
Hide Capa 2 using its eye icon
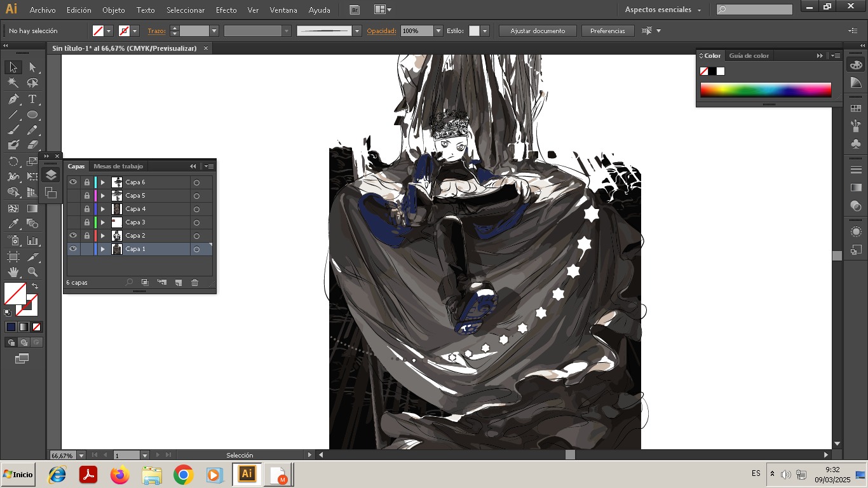[73, 236]
